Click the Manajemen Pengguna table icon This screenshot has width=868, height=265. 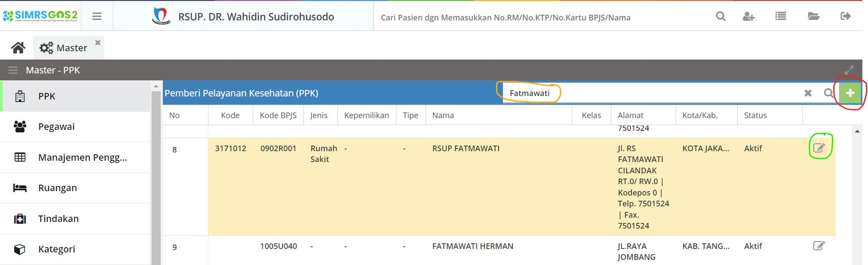click(x=20, y=157)
